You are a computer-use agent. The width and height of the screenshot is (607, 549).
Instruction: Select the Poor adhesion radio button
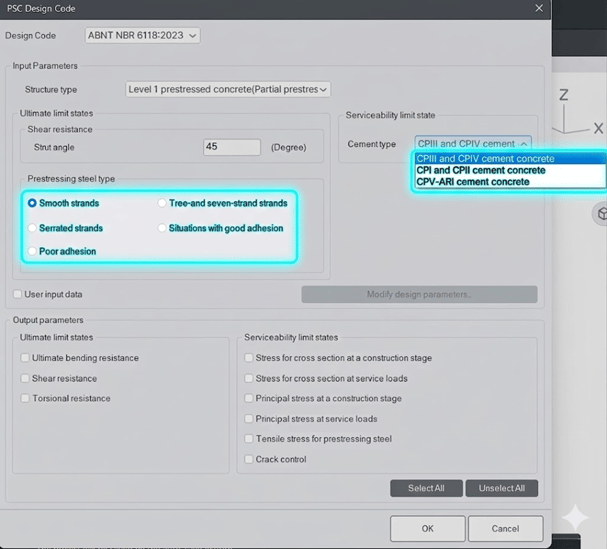(x=33, y=251)
